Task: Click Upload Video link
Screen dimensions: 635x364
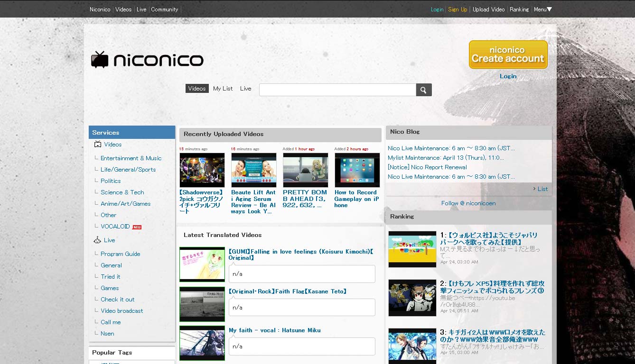Action: [x=488, y=9]
